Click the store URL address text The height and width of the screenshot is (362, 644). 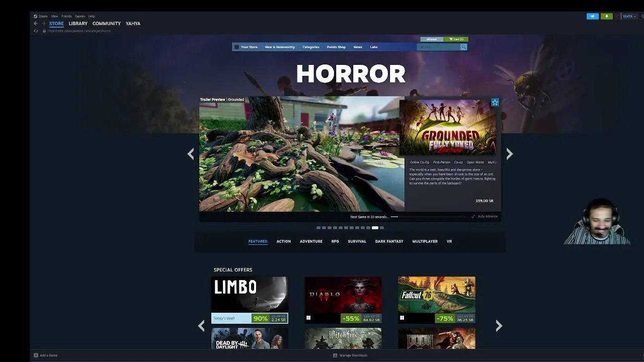(x=79, y=31)
